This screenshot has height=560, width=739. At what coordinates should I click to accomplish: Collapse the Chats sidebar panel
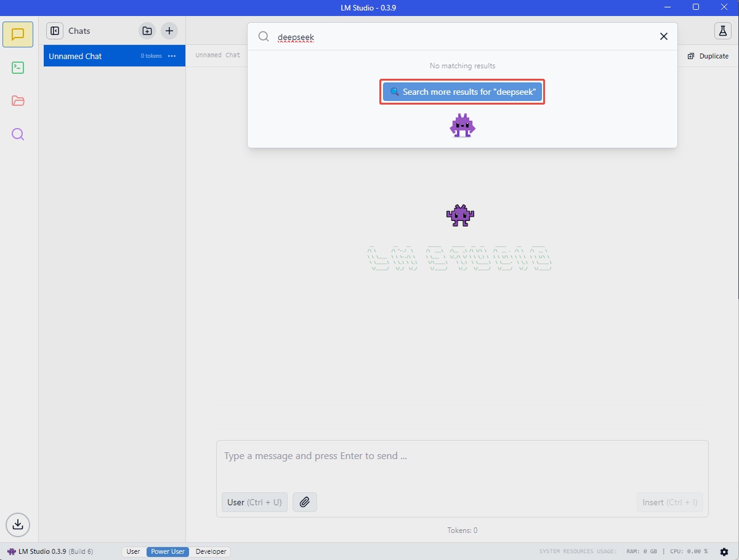55,31
